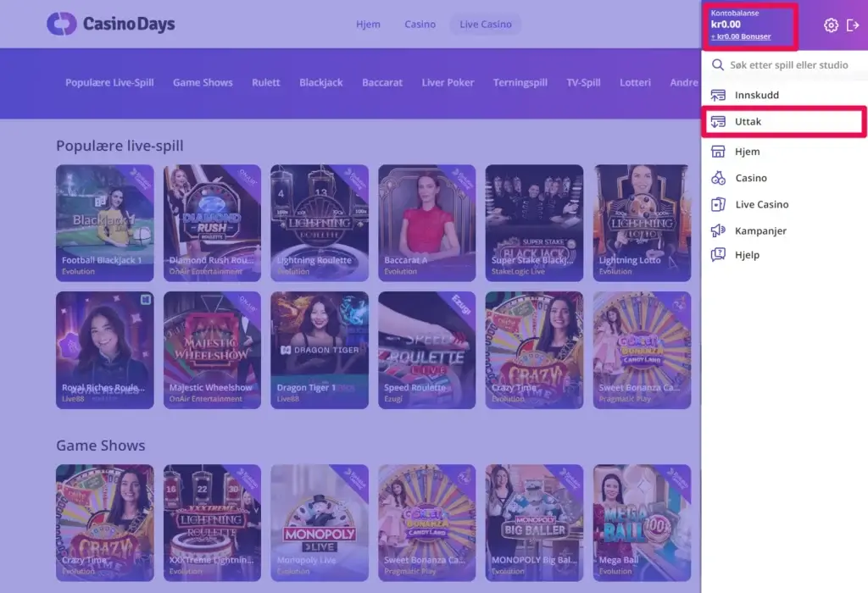Click the Casino Days logo
This screenshot has height=593, width=868.
point(111,24)
